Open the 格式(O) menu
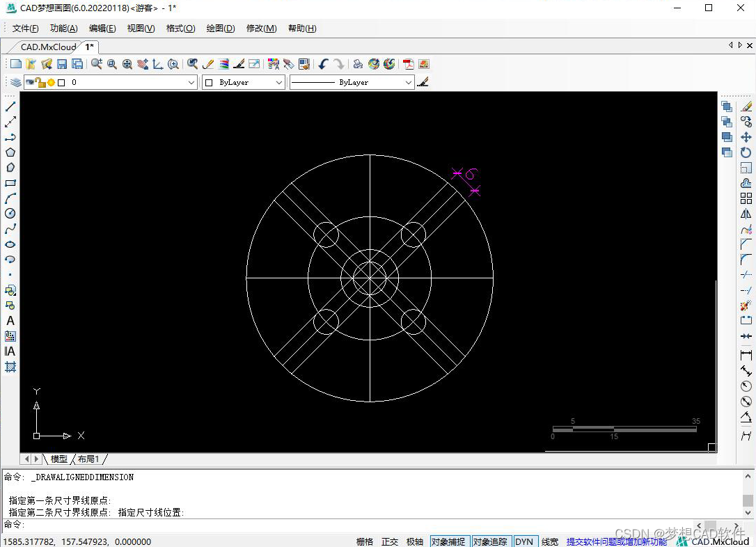 [180, 29]
